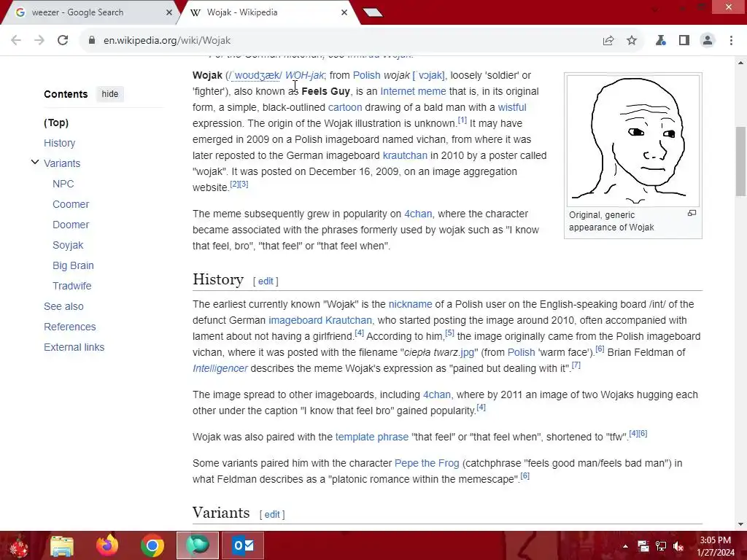Jump to Tradwife subsection

point(72,286)
